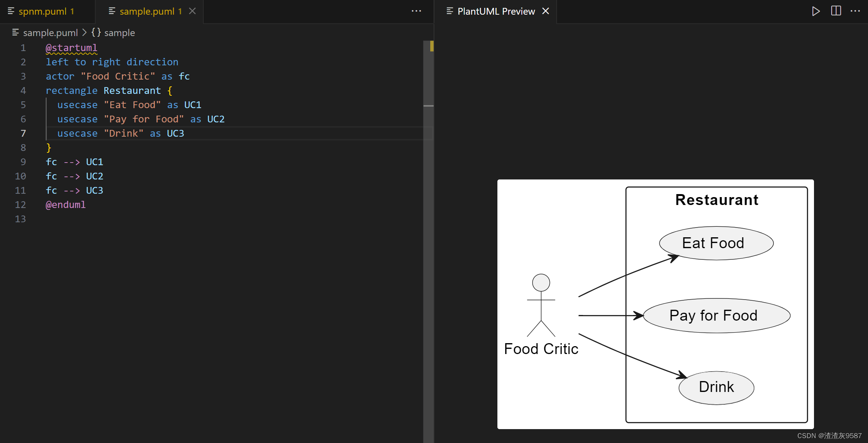Open the left editor group's more actions ellipsis

(x=416, y=11)
